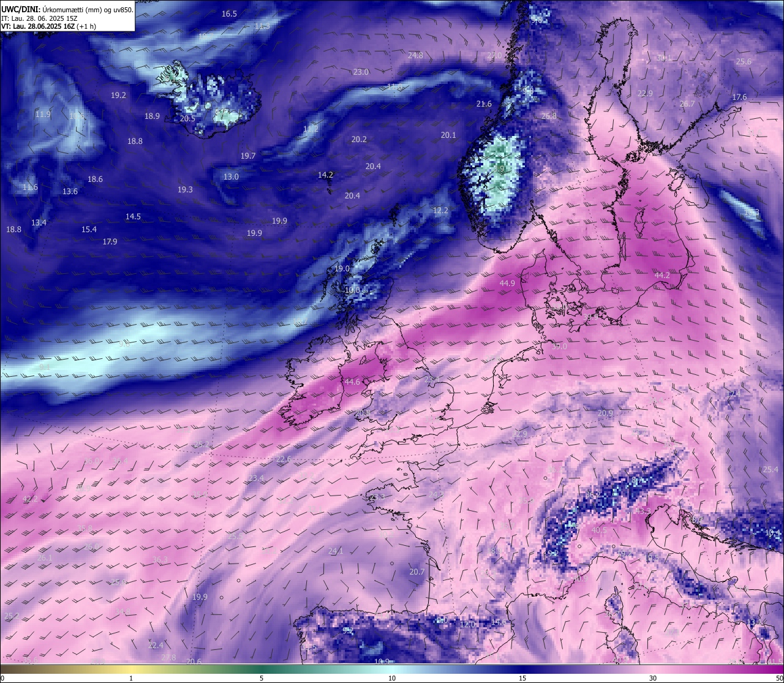This screenshot has width=784, height=683.
Task: Select the 20.6 value at bottom
Action: tap(194, 661)
